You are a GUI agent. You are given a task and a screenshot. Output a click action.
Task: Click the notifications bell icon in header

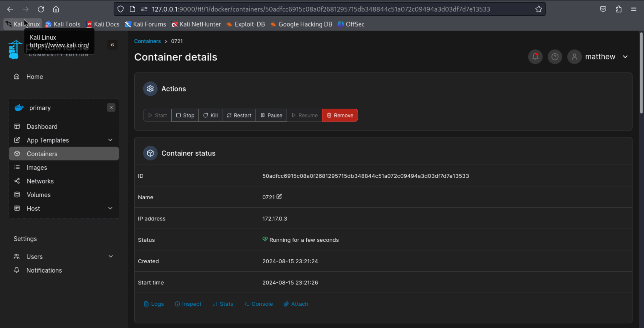point(535,57)
